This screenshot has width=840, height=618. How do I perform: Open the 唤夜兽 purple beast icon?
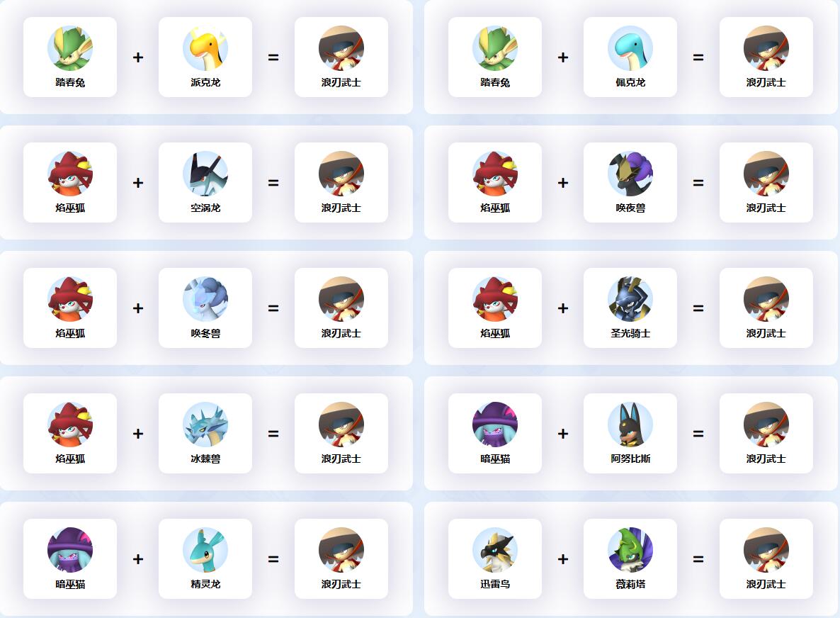click(x=630, y=174)
